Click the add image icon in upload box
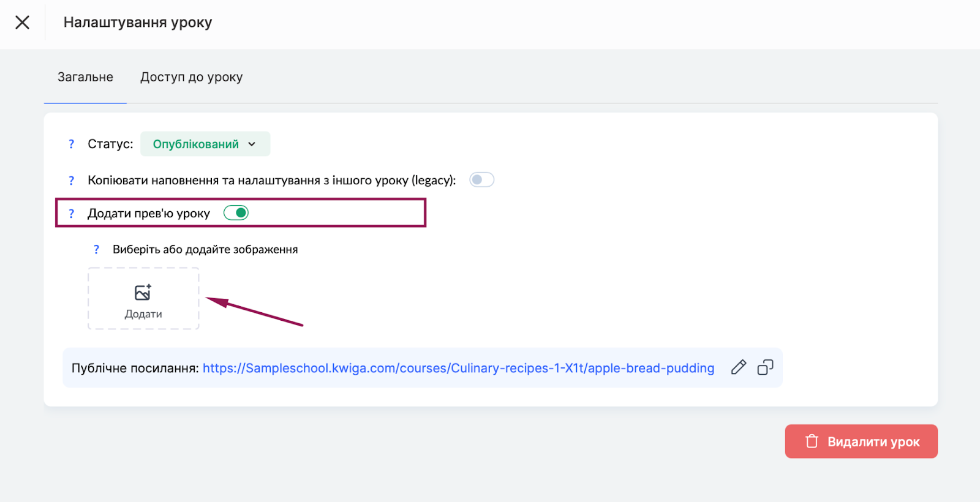 (143, 292)
